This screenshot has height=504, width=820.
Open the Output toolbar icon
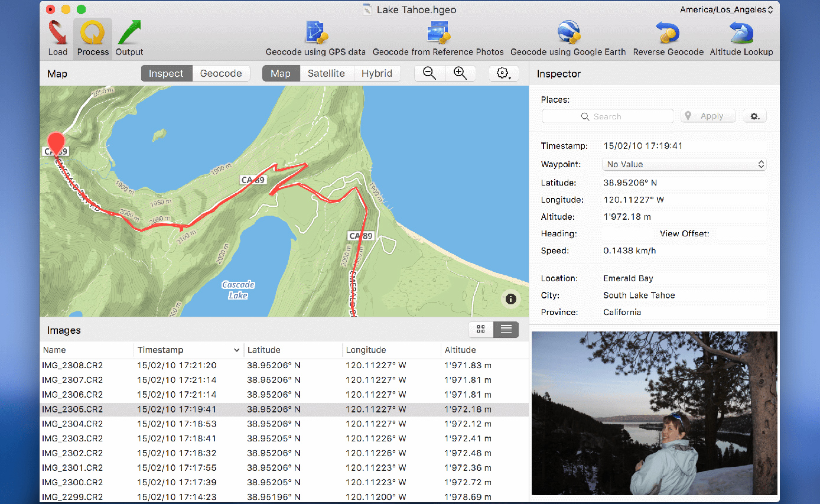pyautogui.click(x=129, y=38)
